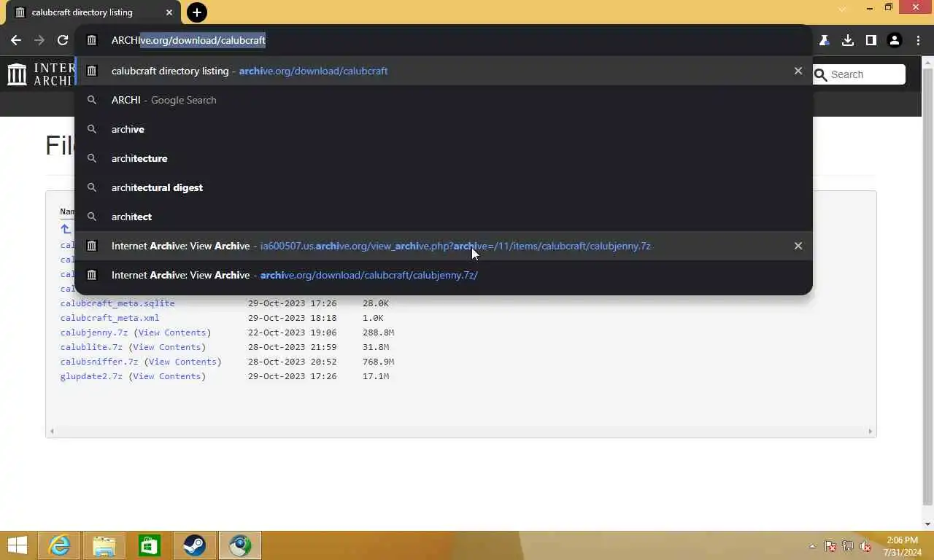Open the calubcraft_meta.xml file link
934x560 pixels.
point(109,318)
